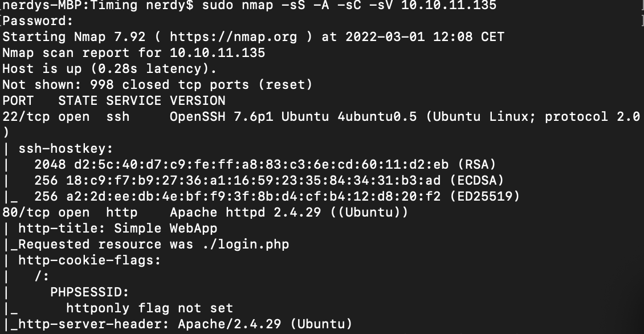Click the PORT STATE SERVICE VERSION header row
The image size is (644, 334).
point(114,101)
